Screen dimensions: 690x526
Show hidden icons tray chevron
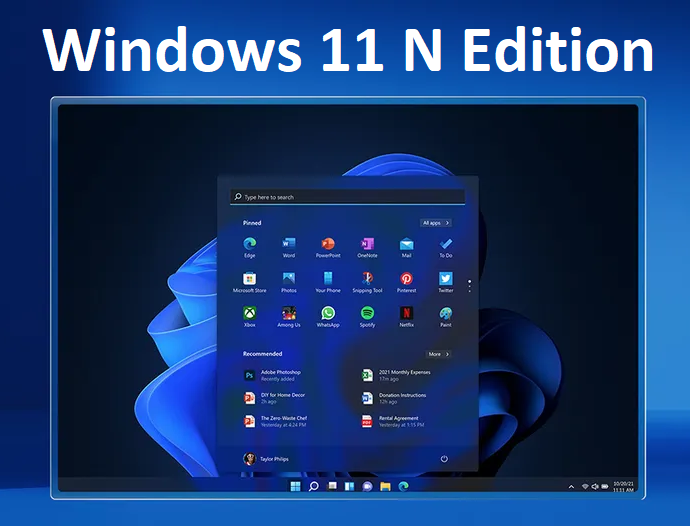pos(571,487)
